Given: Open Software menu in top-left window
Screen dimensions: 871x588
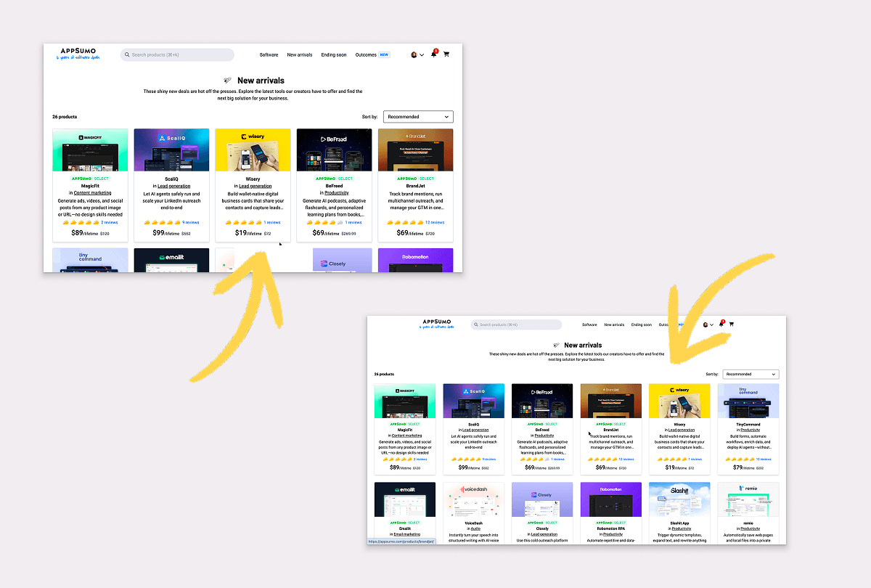Looking at the screenshot, I should coord(269,54).
